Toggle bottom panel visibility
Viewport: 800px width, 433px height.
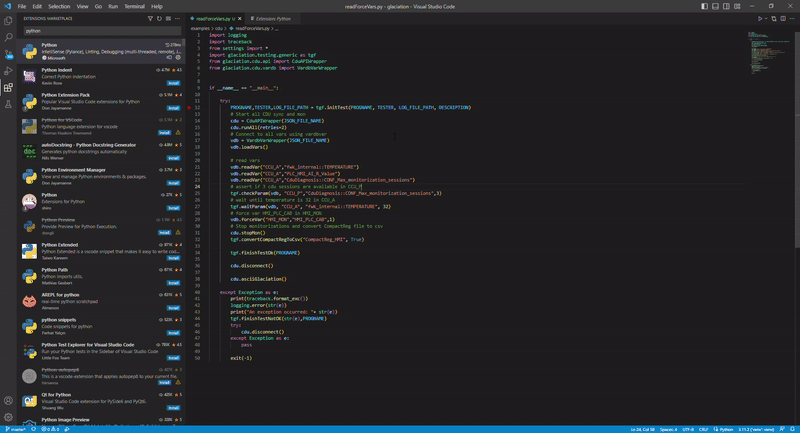pyautogui.click(x=715, y=6)
